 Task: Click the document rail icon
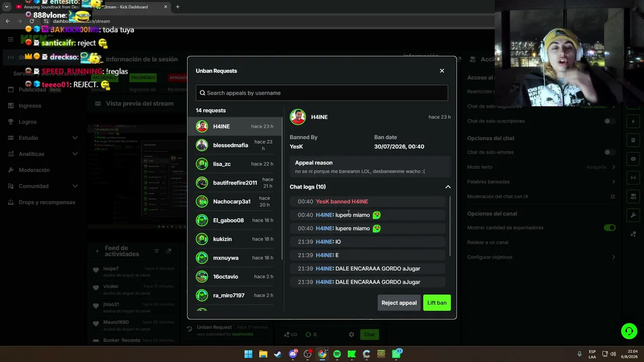633,140
